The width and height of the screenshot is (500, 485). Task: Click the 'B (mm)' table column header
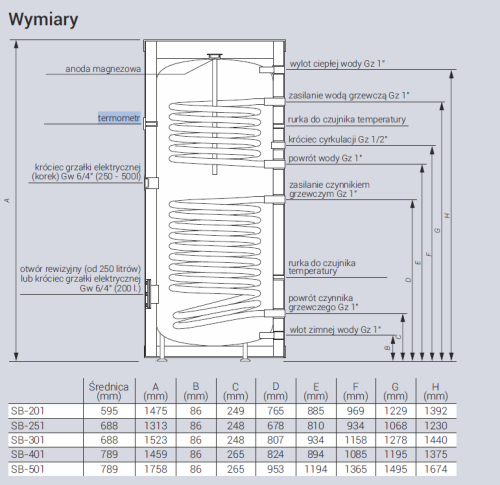(196, 391)
